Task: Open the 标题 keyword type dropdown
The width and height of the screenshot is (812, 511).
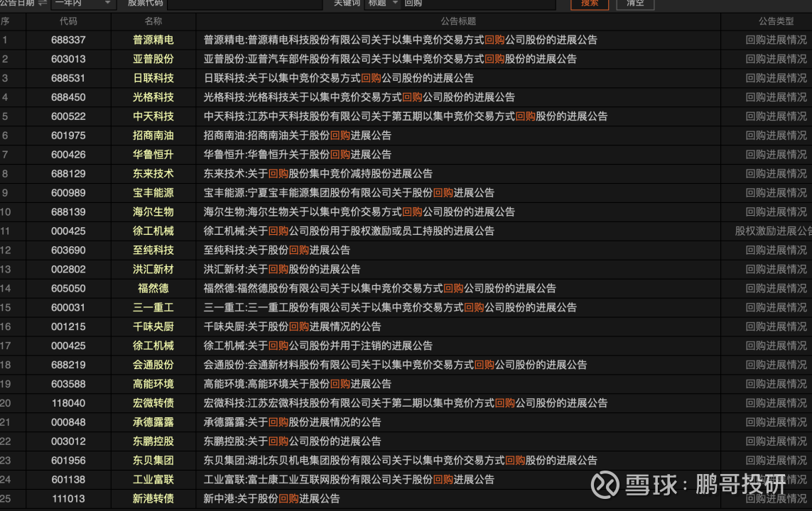Action: tap(382, 3)
